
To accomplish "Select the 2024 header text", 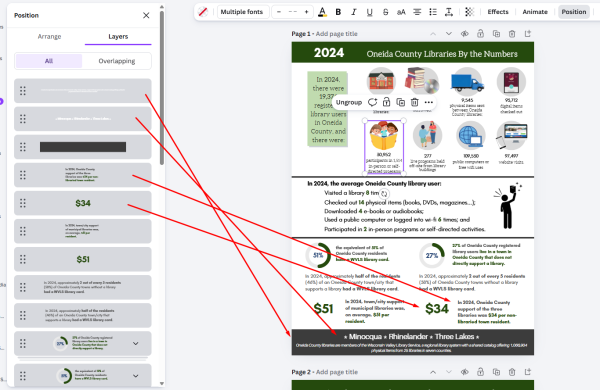I will [x=329, y=52].
